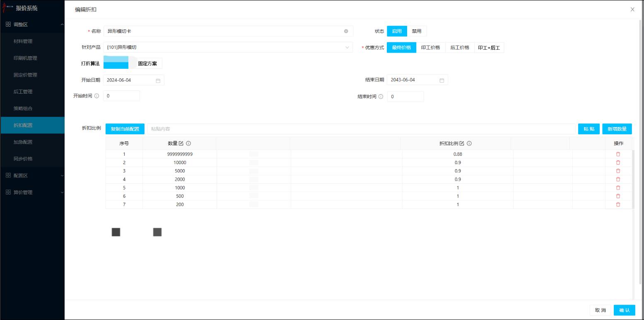Remove the row with quantity 200

click(x=618, y=204)
